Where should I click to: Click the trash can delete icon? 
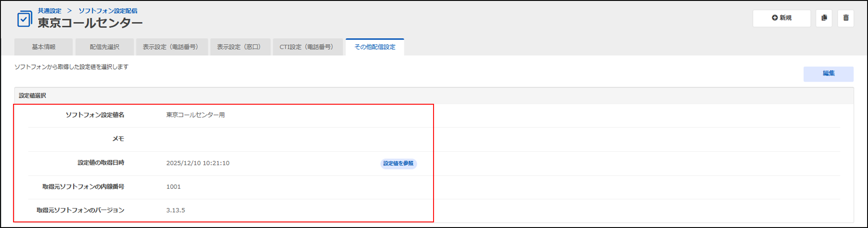pos(845,18)
